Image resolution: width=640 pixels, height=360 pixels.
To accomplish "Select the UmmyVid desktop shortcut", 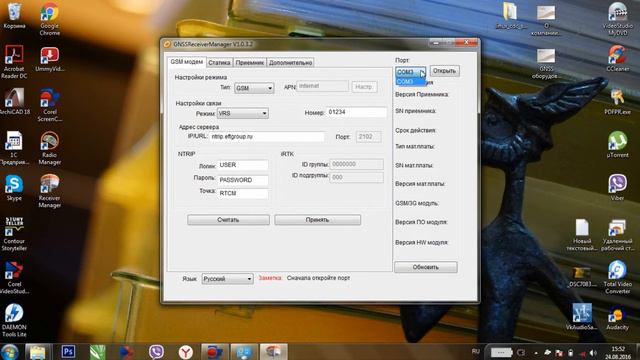I will tap(49, 58).
